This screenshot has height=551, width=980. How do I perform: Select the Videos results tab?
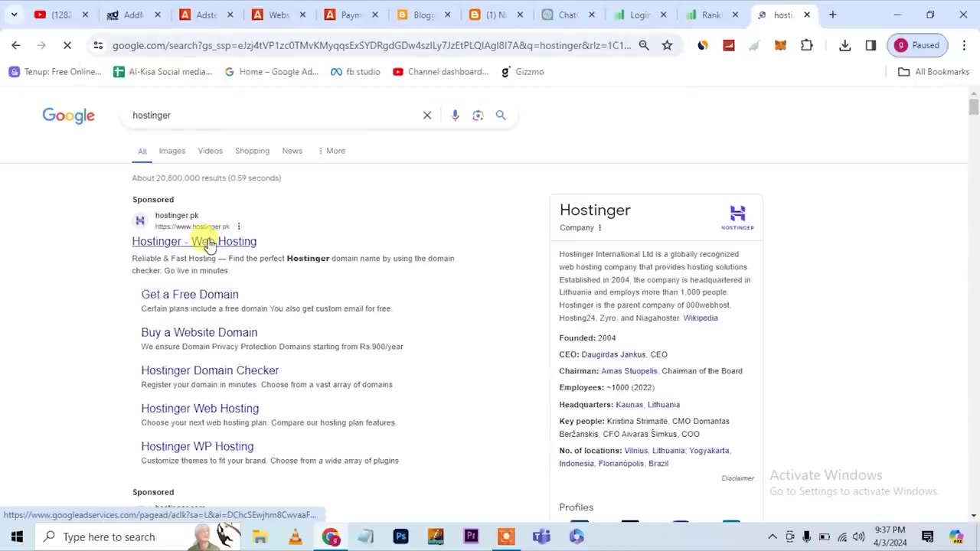coord(210,151)
